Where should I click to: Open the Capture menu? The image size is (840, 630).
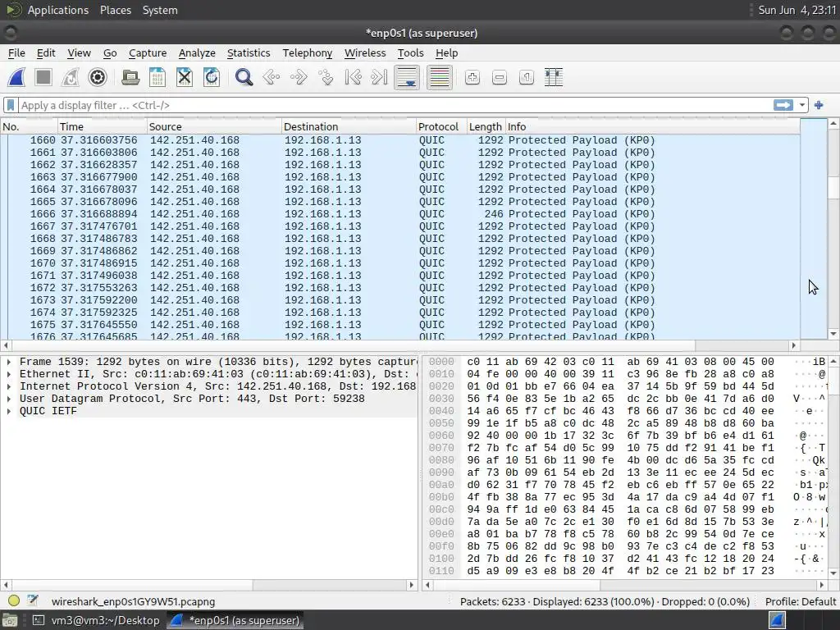click(x=148, y=53)
